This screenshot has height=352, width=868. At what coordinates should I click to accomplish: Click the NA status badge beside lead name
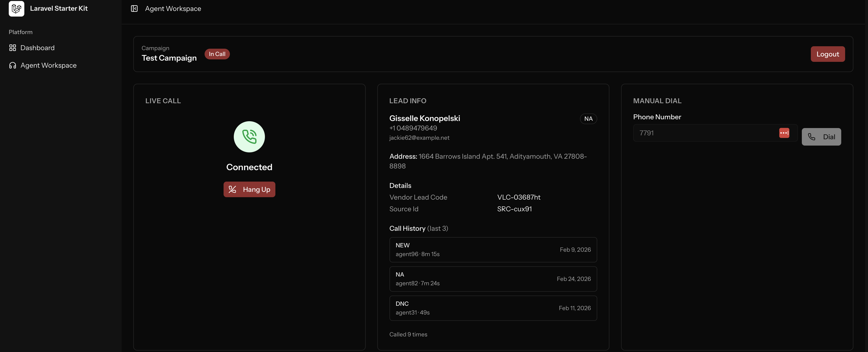click(x=588, y=119)
